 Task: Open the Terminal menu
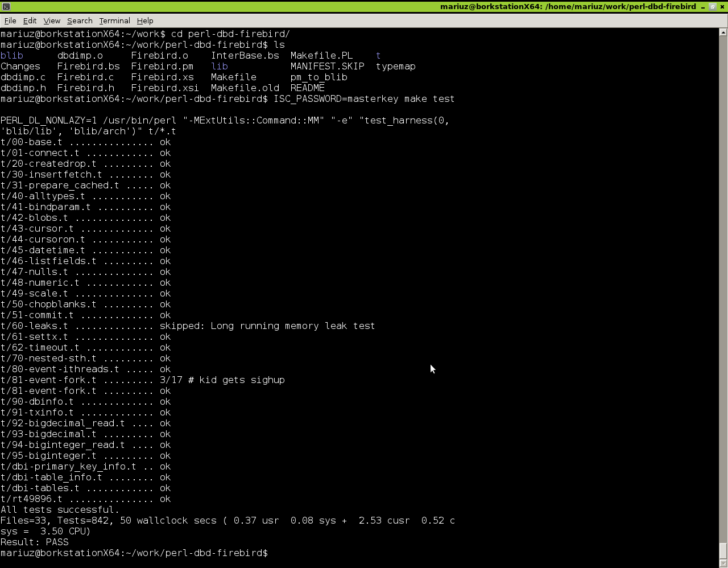coord(114,20)
